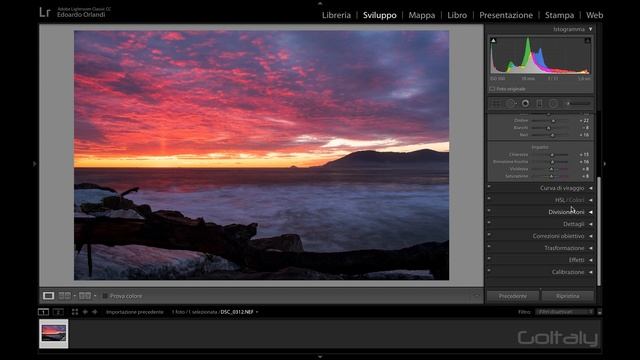Switch to Before/After side-by-side view
640x360 pixels.
[64, 296]
